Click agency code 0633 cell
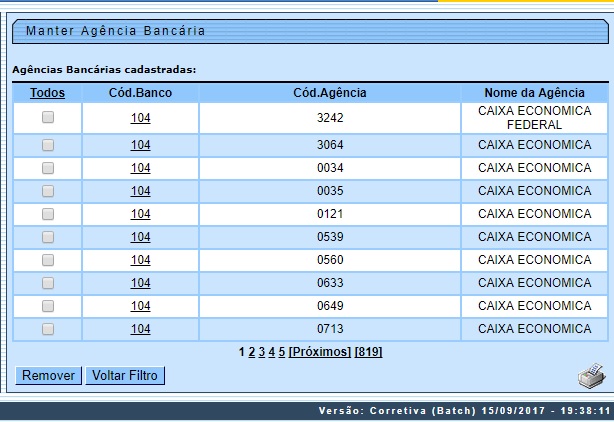614x422 pixels. 330,283
